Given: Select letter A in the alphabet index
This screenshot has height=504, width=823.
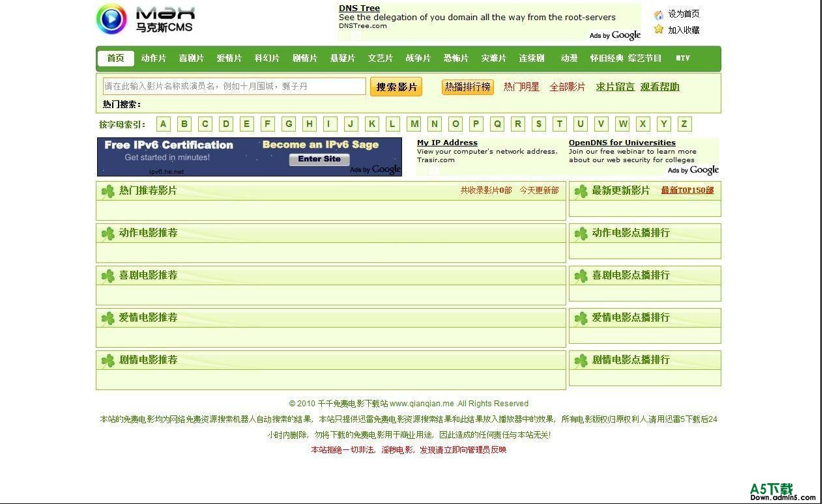Looking at the screenshot, I should tap(164, 124).
